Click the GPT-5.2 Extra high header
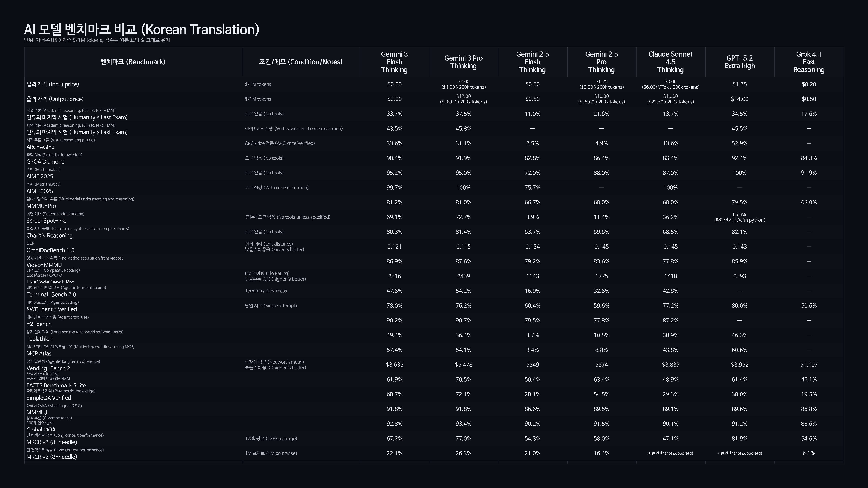Image resolution: width=868 pixels, height=488 pixels. 739,62
